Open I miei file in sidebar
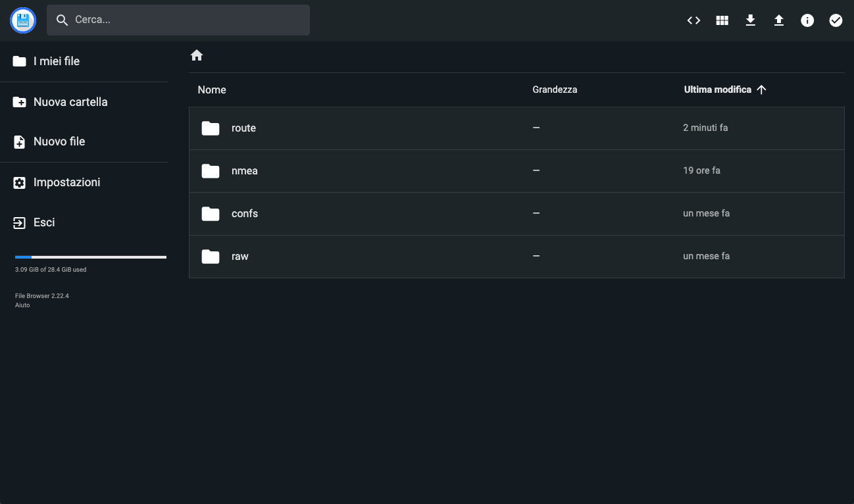The image size is (854, 504). (x=57, y=61)
